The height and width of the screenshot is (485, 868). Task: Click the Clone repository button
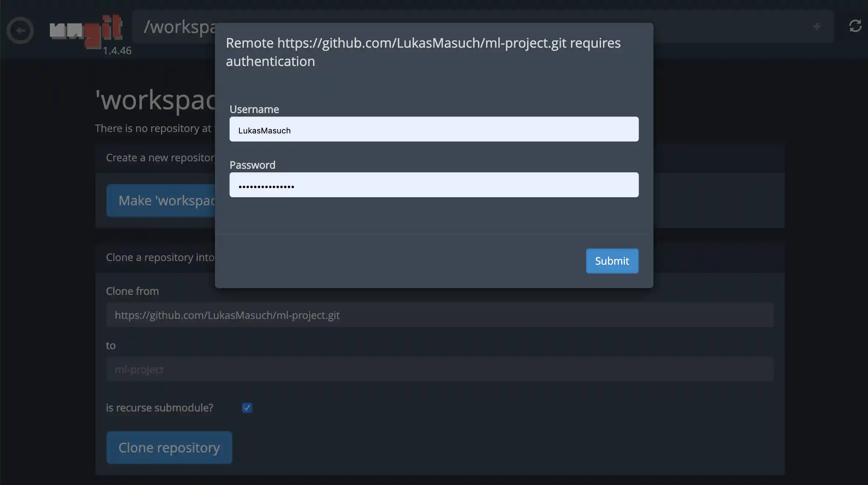[169, 448]
